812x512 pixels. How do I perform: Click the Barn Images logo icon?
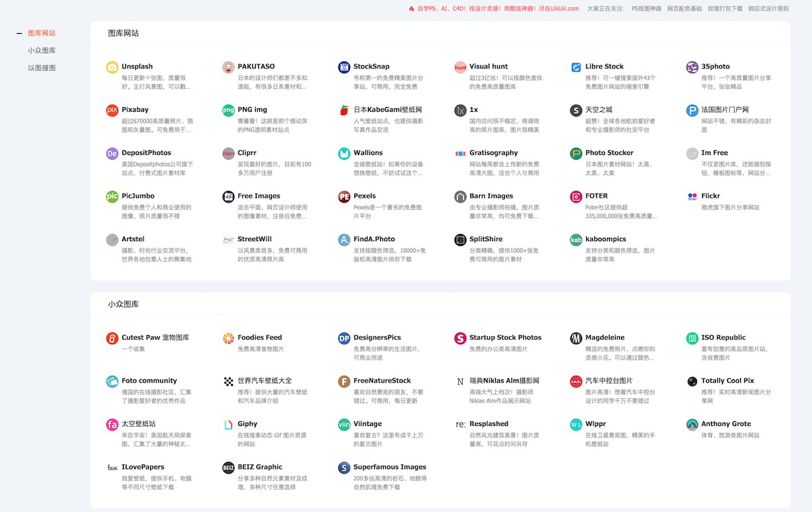tap(460, 197)
